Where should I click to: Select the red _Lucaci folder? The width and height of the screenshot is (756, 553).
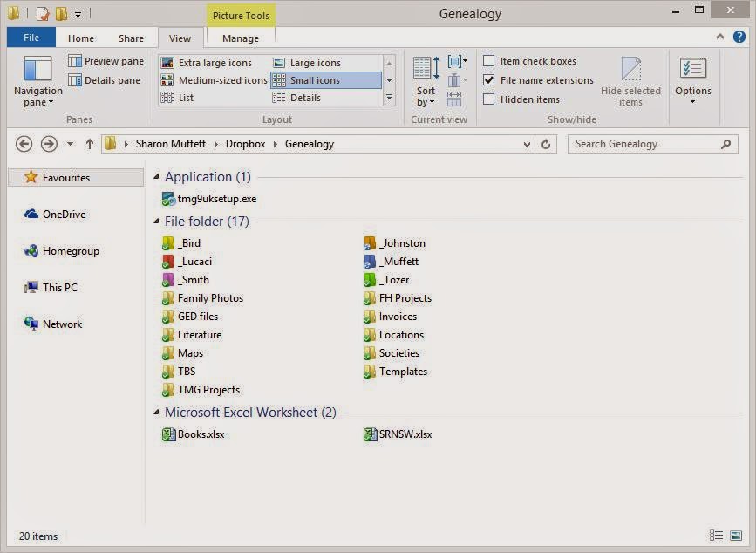pyautogui.click(x=187, y=262)
